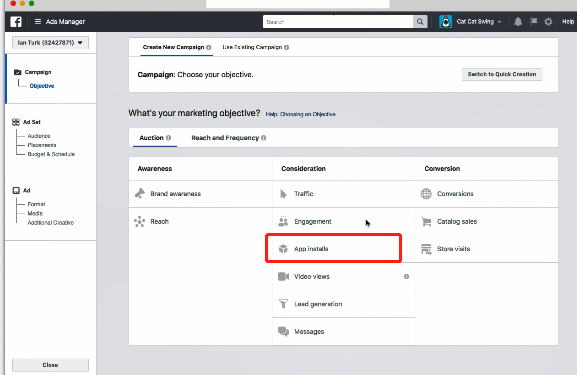
Task: Click the Reach icon
Action: pos(139,222)
